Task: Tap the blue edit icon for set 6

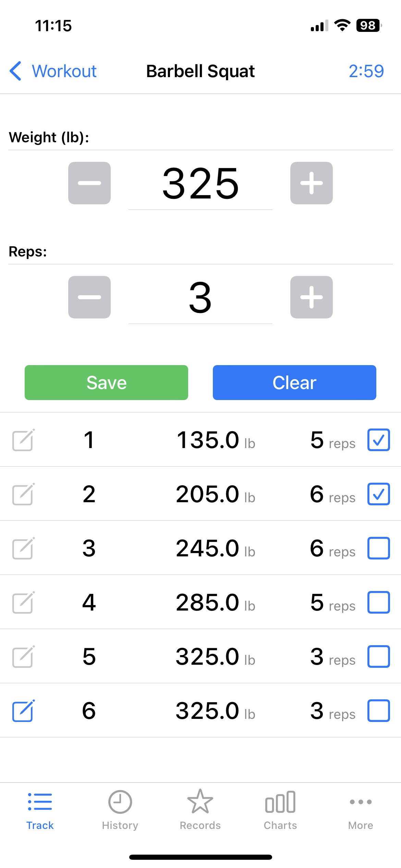Action: point(23,711)
